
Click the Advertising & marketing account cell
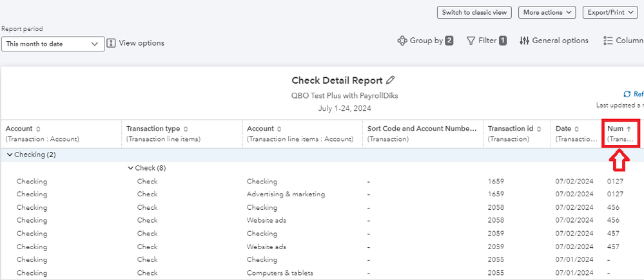pyautogui.click(x=286, y=194)
